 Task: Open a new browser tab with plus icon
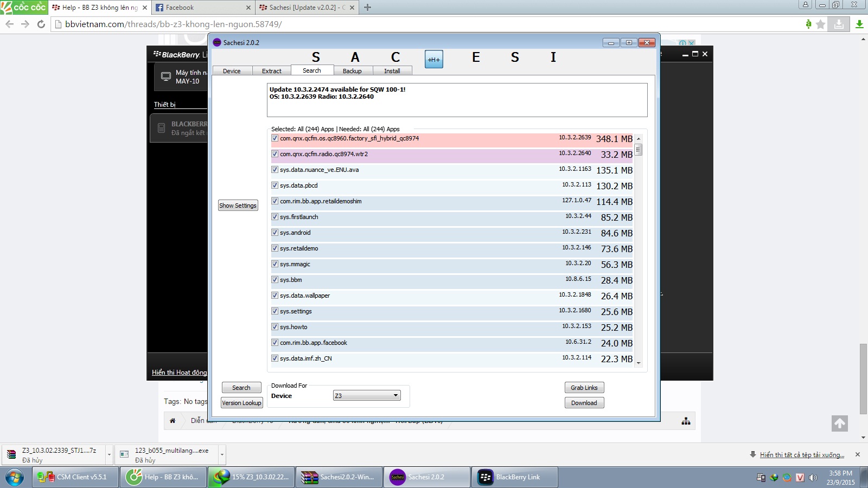click(x=367, y=7)
